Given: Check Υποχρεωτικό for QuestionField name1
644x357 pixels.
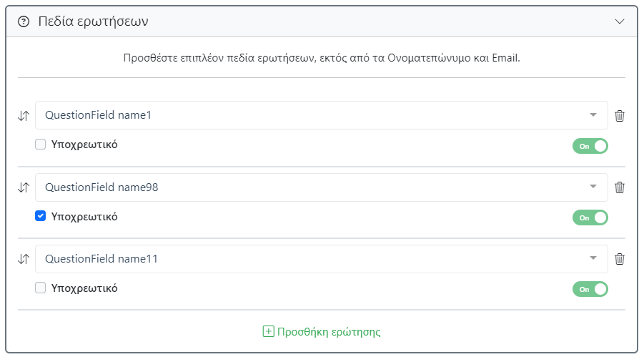Looking at the screenshot, I should [41, 145].
